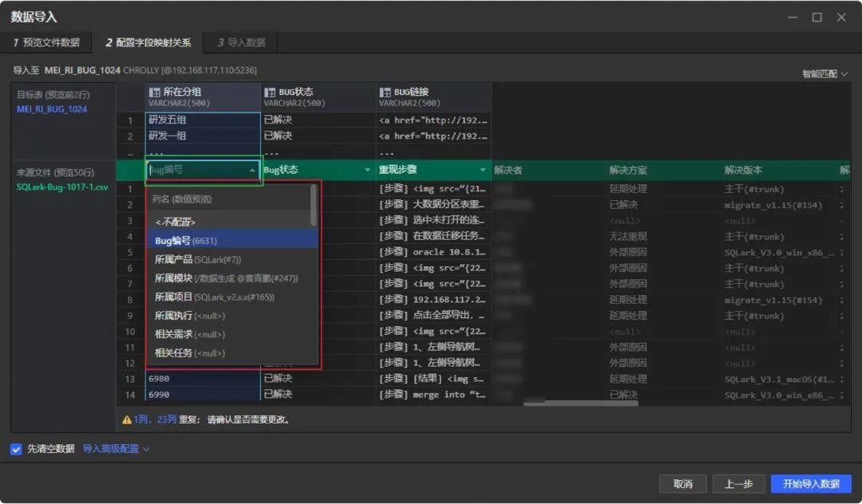The height and width of the screenshot is (504, 862).
Task: Click the horizontal scrollbar under source table
Action: coord(580,404)
